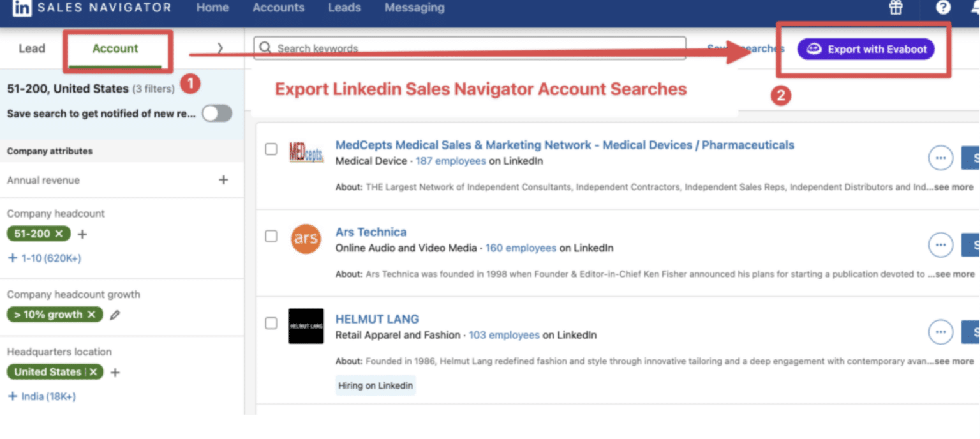Add a Company headcount filter with the plus

[82, 234]
